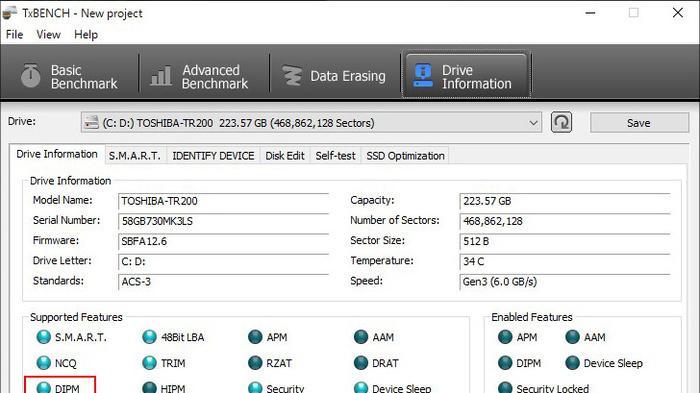The width and height of the screenshot is (700, 393).
Task: Click the drive icon inside Drive combo box
Action: coord(92,122)
